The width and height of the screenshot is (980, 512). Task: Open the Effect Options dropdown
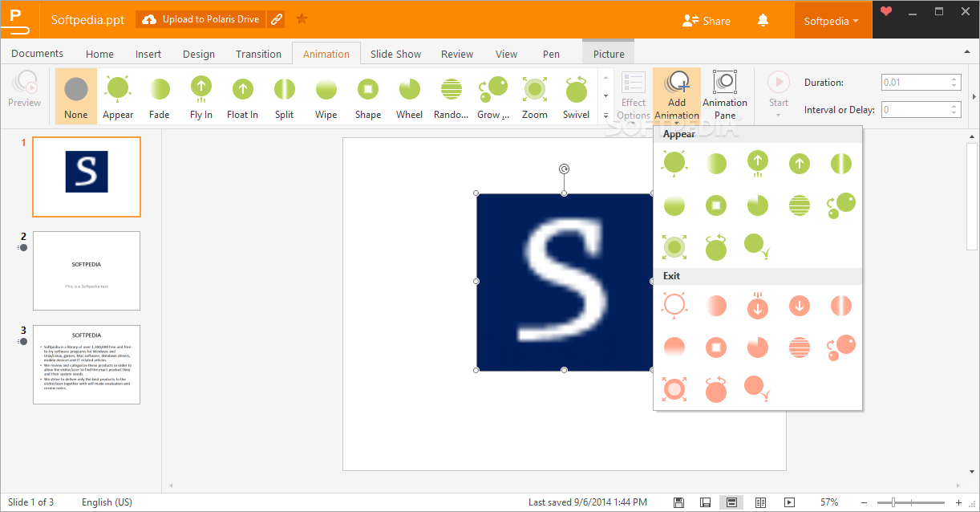634,96
